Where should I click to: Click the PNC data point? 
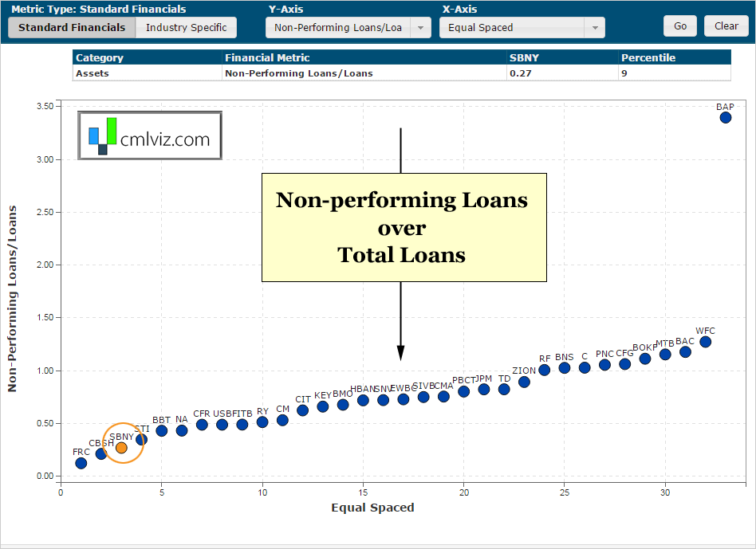click(x=604, y=365)
